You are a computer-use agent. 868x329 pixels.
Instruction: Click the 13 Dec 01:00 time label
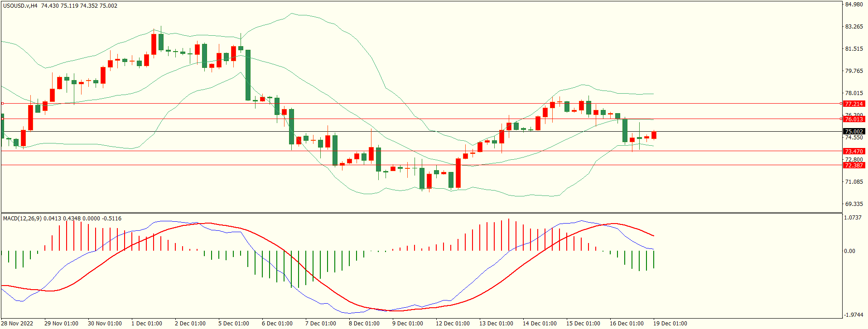pyautogui.click(x=496, y=324)
